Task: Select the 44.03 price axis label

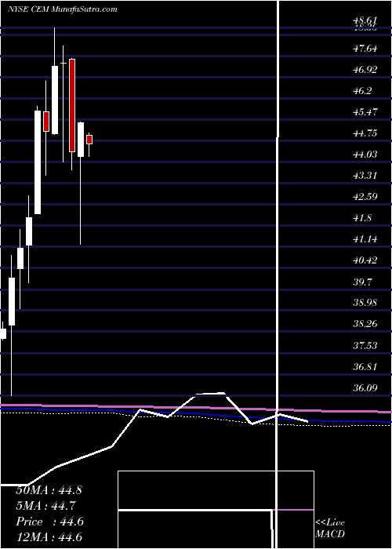Action: tap(365, 154)
